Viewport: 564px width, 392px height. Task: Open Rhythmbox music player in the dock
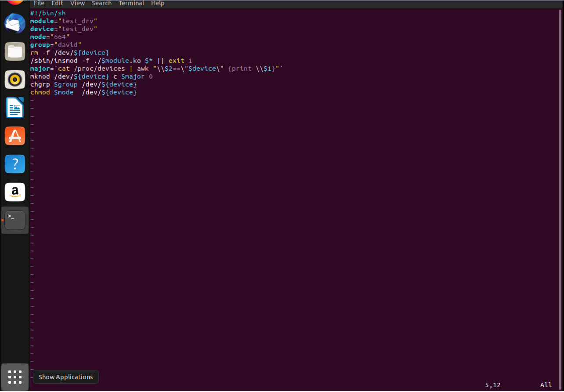coord(15,80)
